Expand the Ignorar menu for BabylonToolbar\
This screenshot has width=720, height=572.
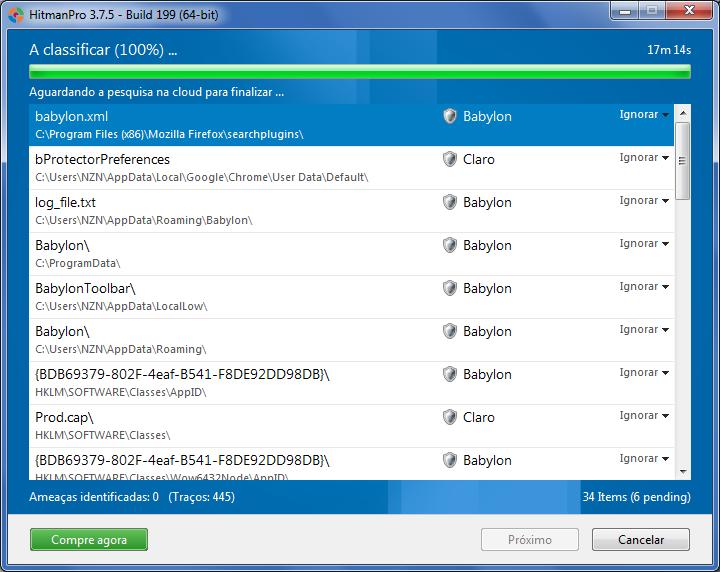click(644, 286)
